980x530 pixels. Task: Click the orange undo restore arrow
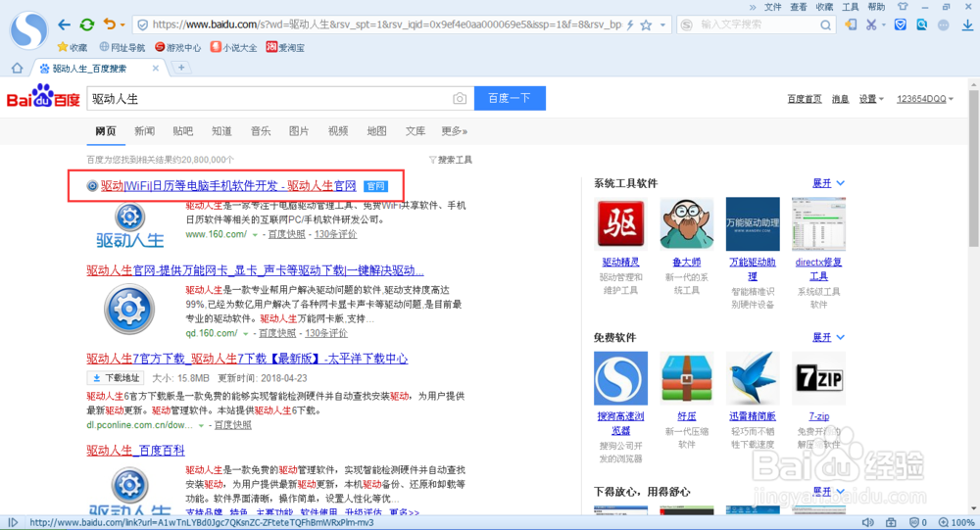(110, 24)
